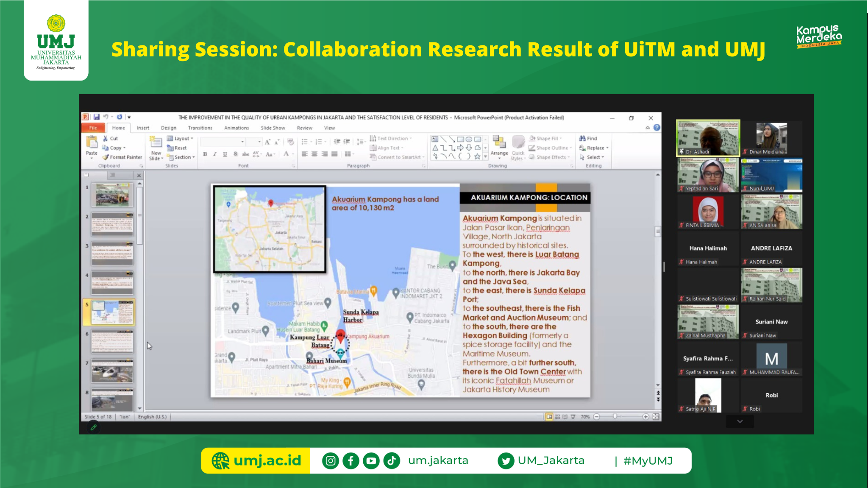
Task: Click the Redo/Repeat icon in the quick access toolbar
Action: 120,117
